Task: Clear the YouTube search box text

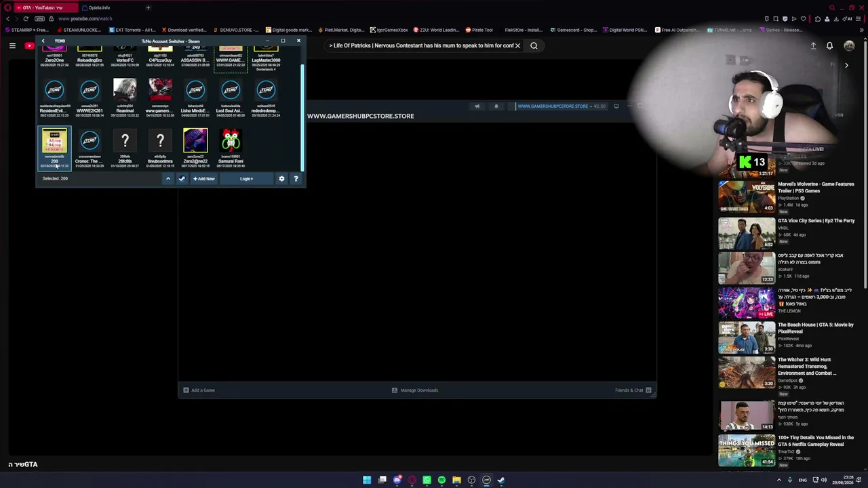Action: tap(517, 46)
